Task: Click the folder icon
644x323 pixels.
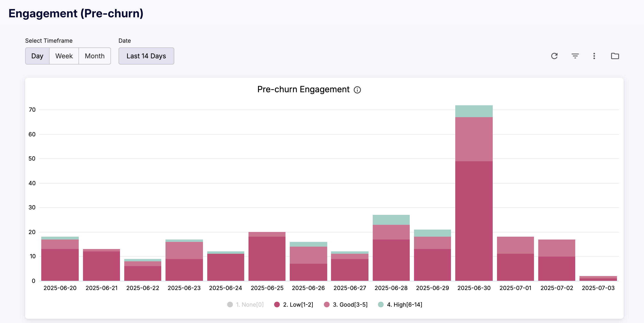Action: (x=615, y=56)
